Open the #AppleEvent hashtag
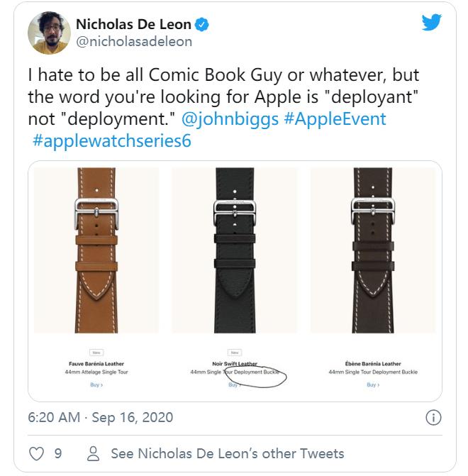The image size is (468, 476). tap(335, 118)
